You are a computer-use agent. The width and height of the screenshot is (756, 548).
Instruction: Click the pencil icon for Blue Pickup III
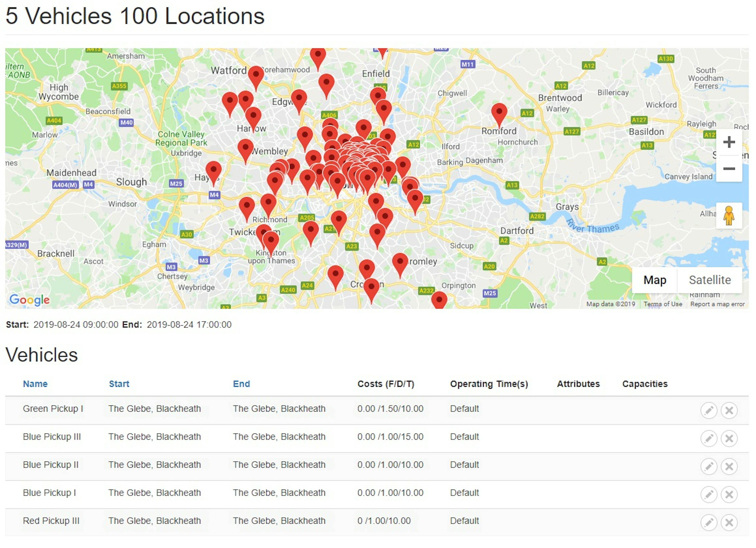click(709, 438)
